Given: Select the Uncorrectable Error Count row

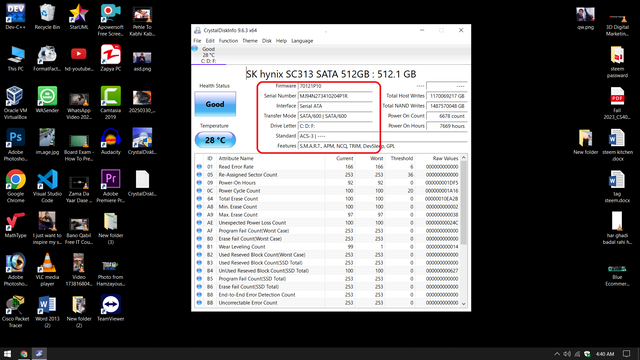Looking at the screenshot, I should coord(328,303).
